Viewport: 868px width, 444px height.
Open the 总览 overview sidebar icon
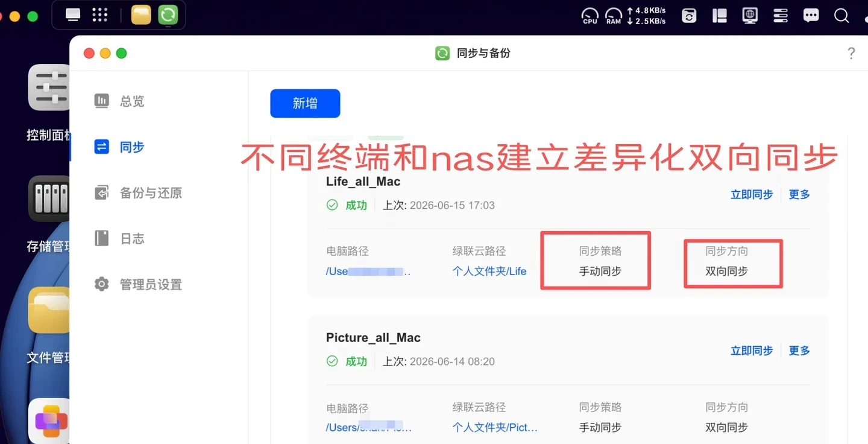click(102, 101)
